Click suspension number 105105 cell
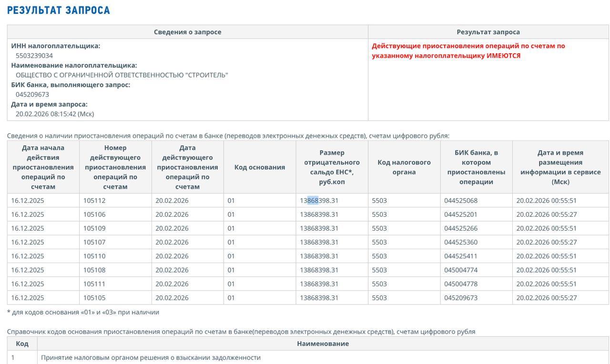The width and height of the screenshot is (610, 364). pos(94,298)
